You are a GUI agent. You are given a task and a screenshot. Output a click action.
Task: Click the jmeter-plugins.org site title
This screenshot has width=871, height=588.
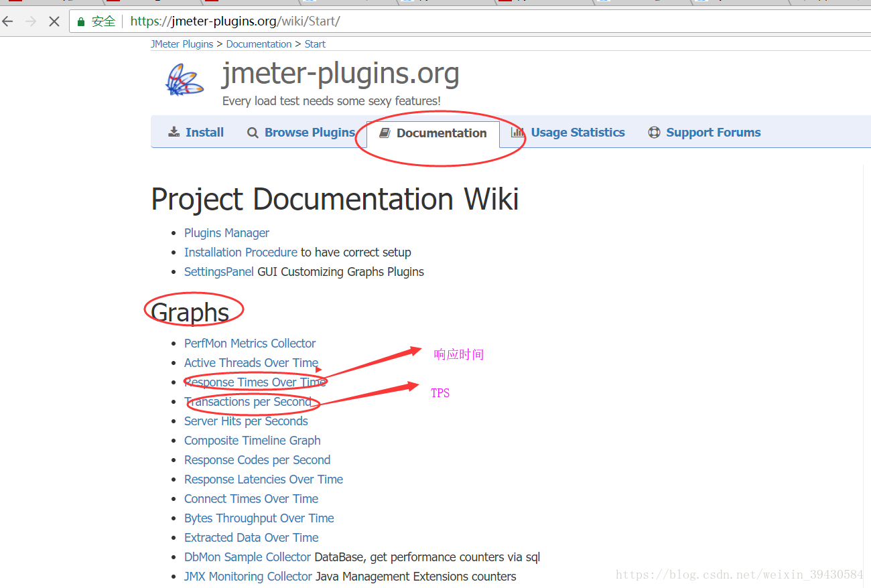340,74
